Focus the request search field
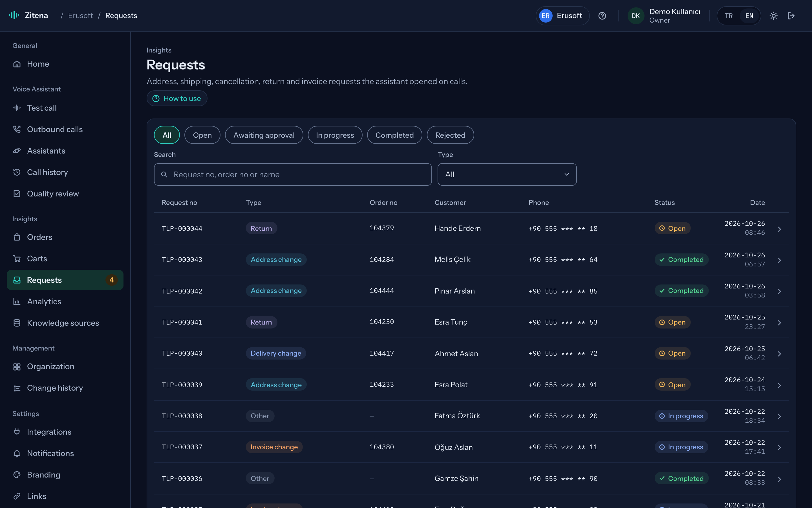 coord(293,174)
